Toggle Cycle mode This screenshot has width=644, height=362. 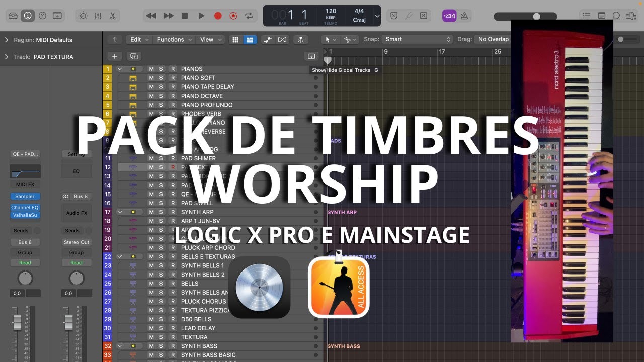point(249,16)
